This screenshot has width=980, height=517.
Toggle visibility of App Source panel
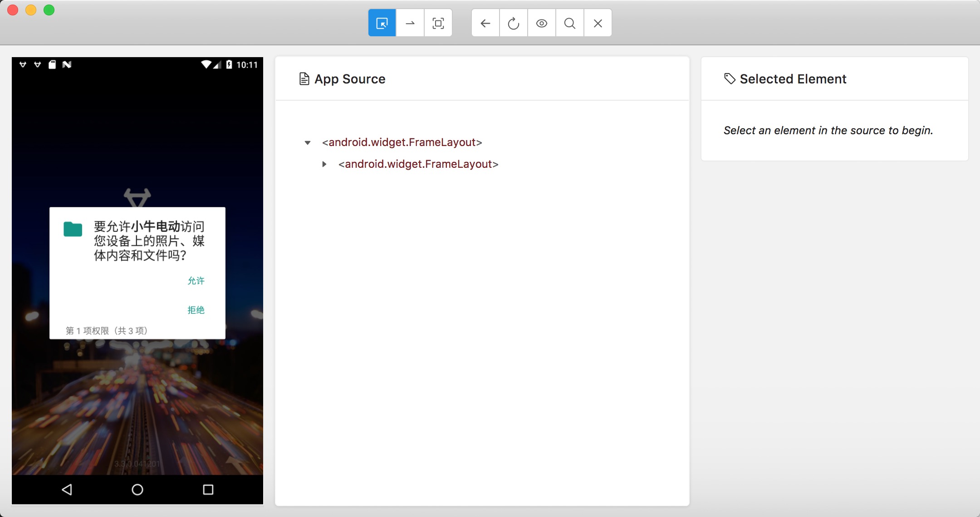click(x=541, y=23)
